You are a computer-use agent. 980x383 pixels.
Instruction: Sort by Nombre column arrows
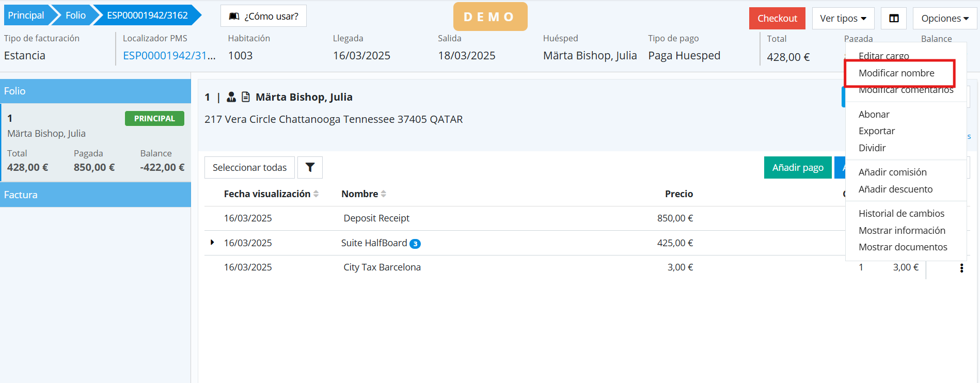coord(383,194)
